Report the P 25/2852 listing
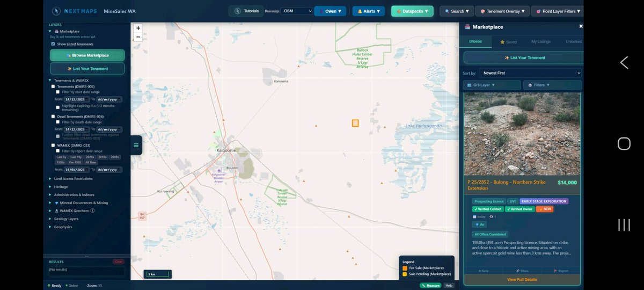This screenshot has height=290, width=644. (561, 271)
